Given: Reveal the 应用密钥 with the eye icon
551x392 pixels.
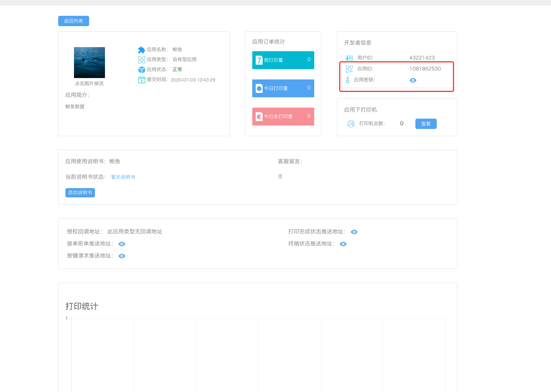Looking at the screenshot, I should tap(413, 80).
